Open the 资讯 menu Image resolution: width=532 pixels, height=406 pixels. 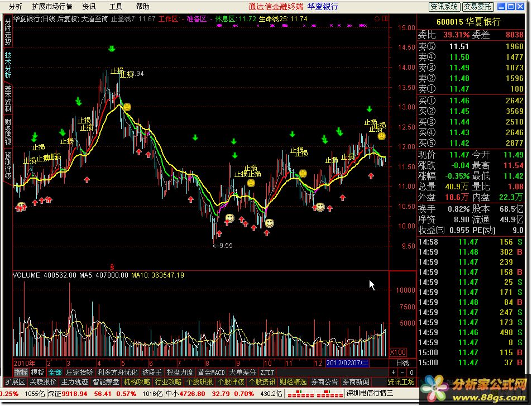(89, 7)
